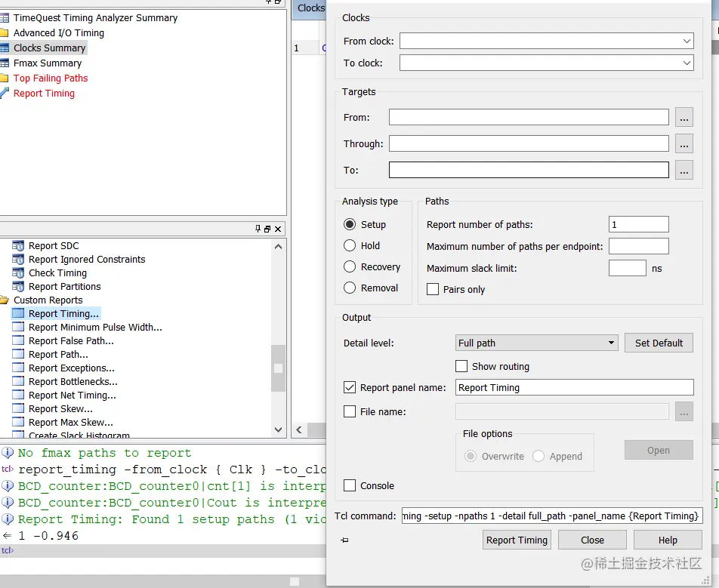Click the Maximum slack limit field
The image size is (719, 588).
pos(628,268)
